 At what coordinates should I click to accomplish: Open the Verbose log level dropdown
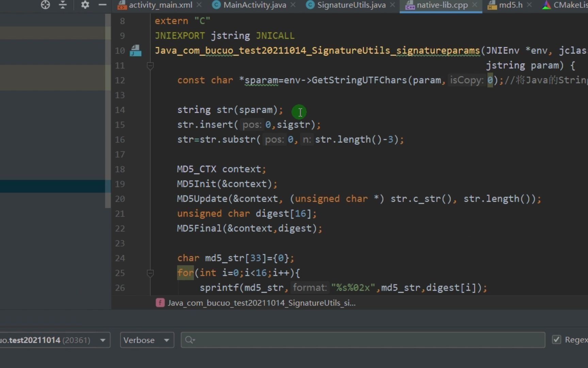[147, 340]
